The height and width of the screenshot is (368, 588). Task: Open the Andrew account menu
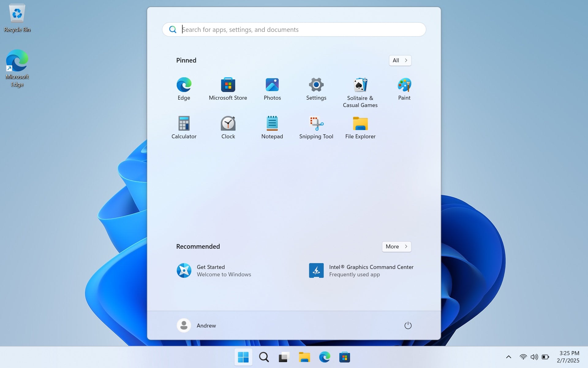[x=196, y=325]
